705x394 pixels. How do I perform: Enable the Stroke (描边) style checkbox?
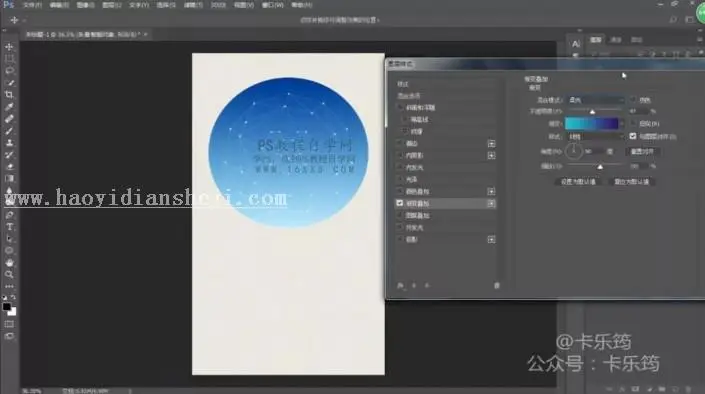(x=400, y=143)
